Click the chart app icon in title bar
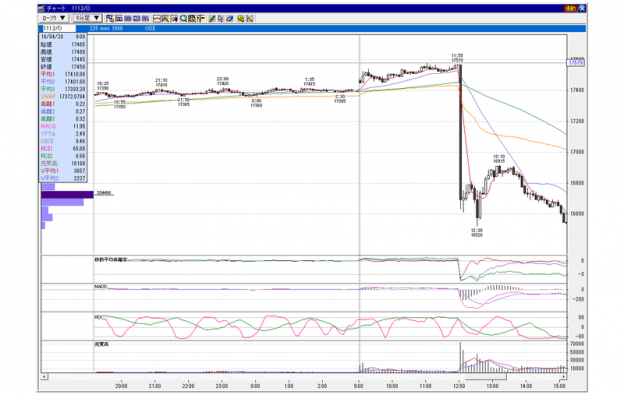 point(41,8)
